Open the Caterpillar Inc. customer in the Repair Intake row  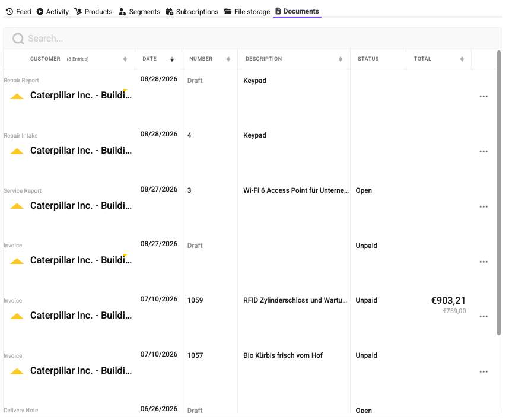click(x=81, y=151)
